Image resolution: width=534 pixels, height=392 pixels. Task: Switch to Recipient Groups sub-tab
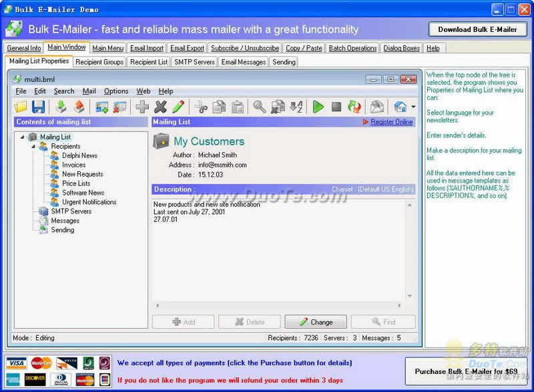click(x=99, y=62)
